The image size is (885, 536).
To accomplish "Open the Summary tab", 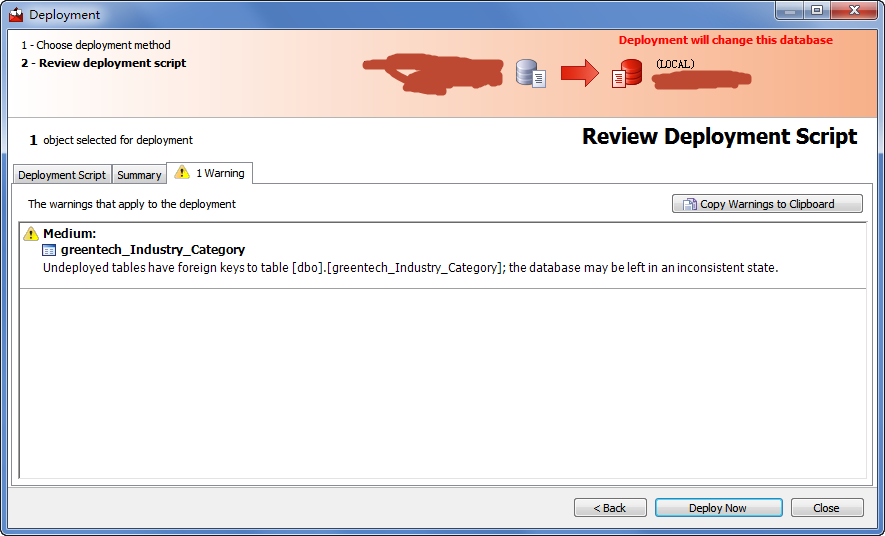I will pyautogui.click(x=139, y=175).
